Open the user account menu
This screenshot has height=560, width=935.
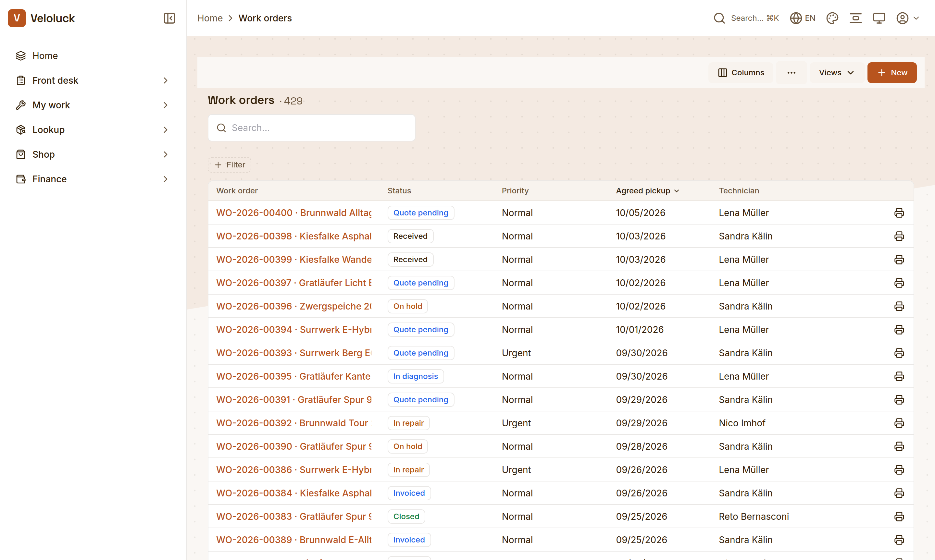coord(907,18)
